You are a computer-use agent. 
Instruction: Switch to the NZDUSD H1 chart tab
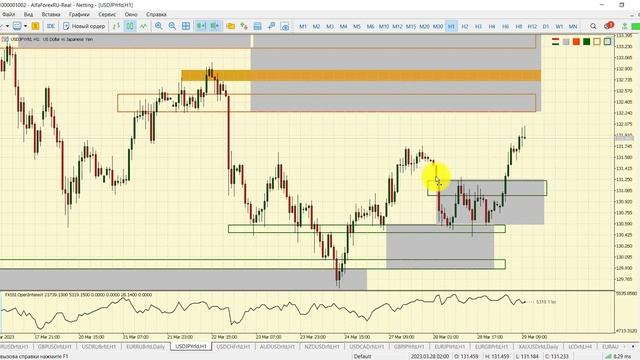click(x=322, y=347)
